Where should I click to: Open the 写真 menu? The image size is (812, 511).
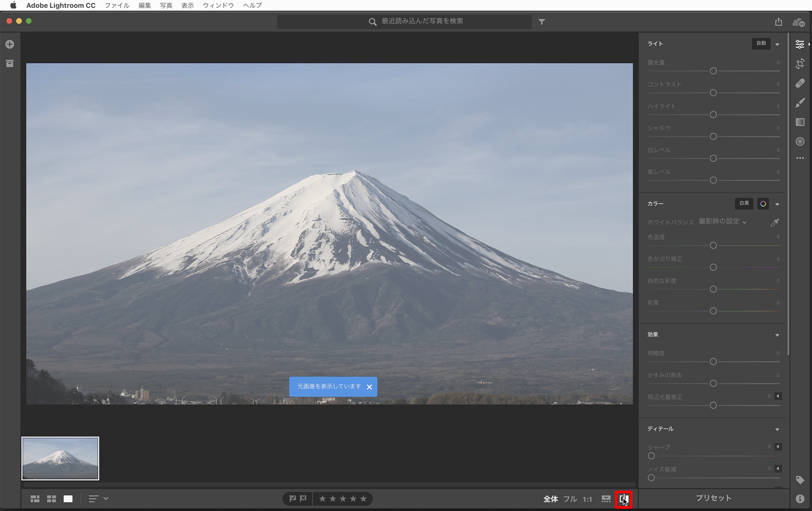(166, 5)
